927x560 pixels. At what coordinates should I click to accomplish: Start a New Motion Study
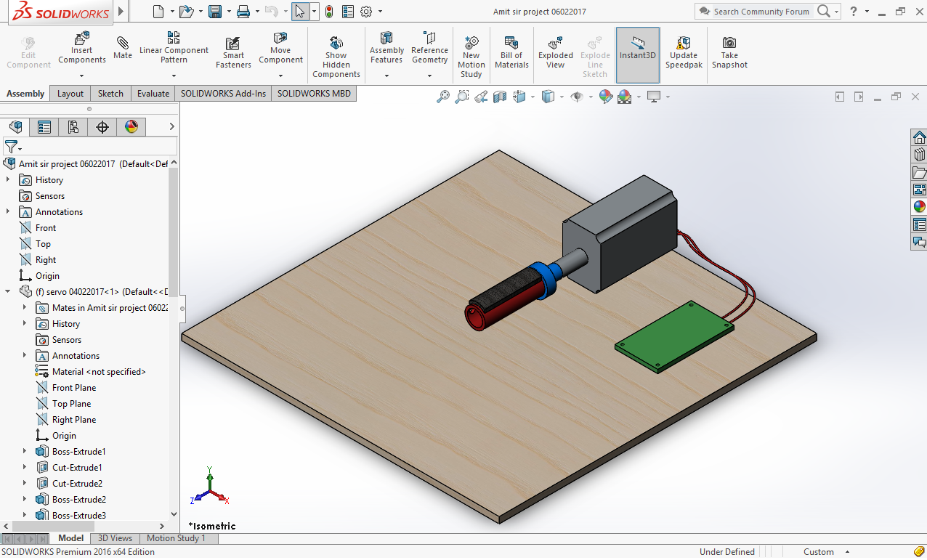[471, 57]
